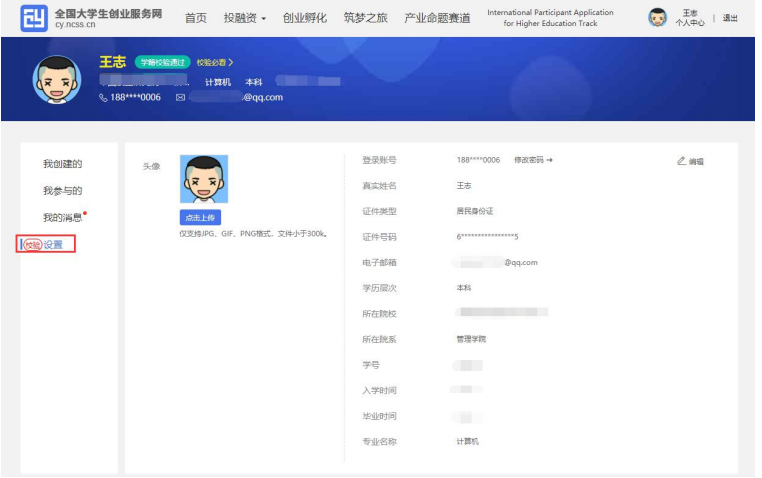Click the avatar thumbnail preview image
The height and width of the screenshot is (478, 762).
(203, 179)
